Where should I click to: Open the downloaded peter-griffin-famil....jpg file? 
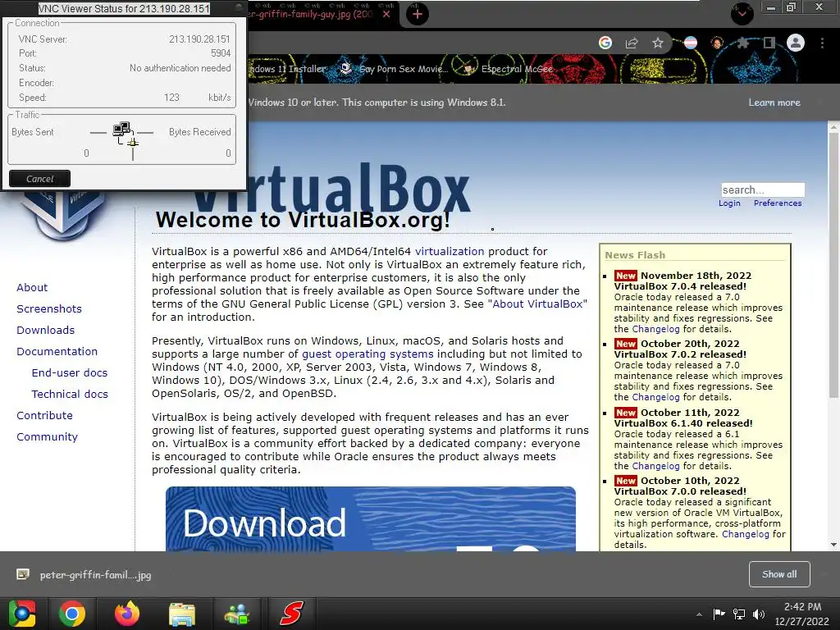(x=95, y=575)
